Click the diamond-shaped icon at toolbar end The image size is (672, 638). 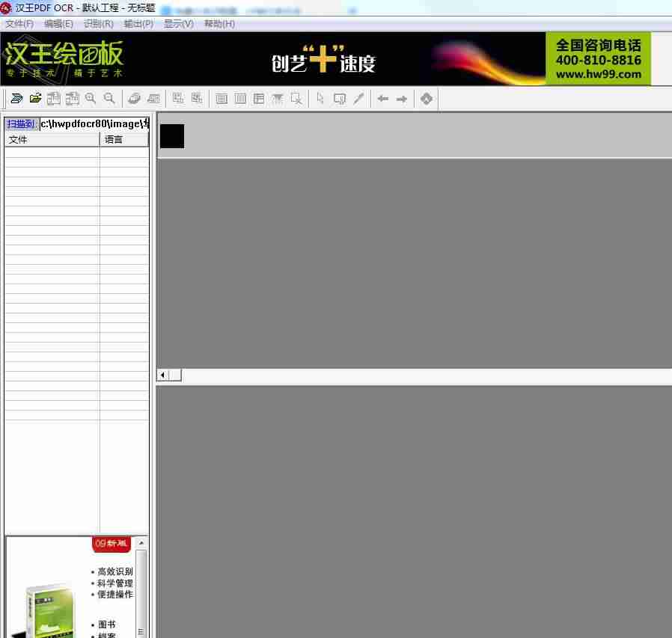point(427,99)
